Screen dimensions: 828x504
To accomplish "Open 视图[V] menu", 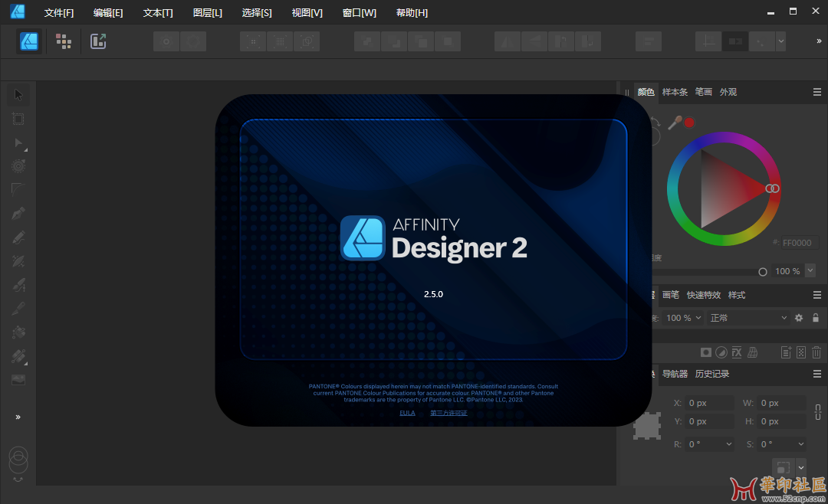I will pos(307,13).
